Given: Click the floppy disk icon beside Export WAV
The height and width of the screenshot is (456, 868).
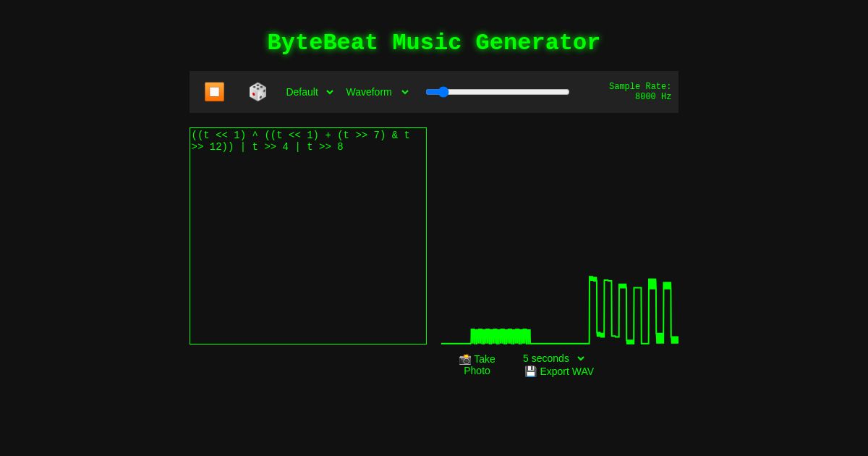Looking at the screenshot, I should tap(531, 371).
